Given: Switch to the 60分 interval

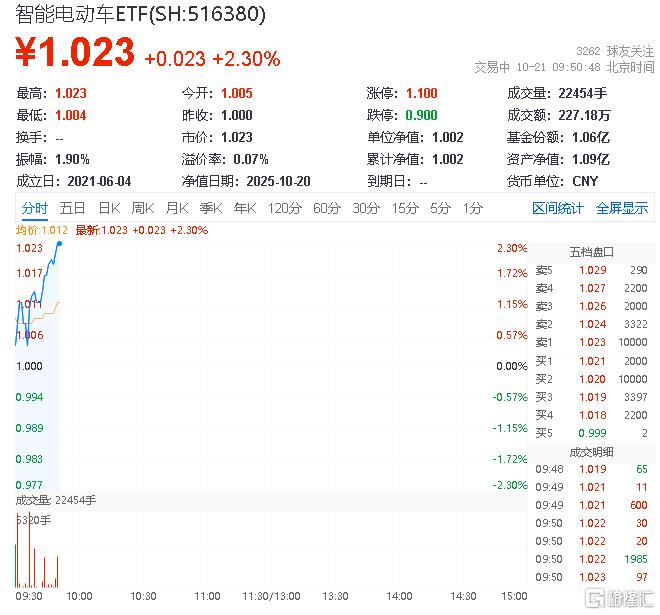Looking at the screenshot, I should tap(326, 208).
